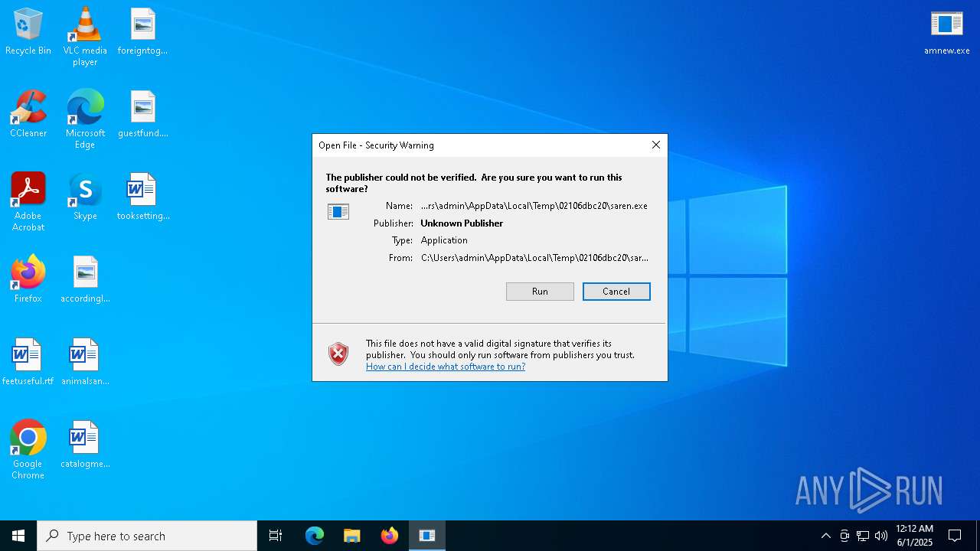
Task: Click the 'Unknown Publisher' text
Action: 462,223
